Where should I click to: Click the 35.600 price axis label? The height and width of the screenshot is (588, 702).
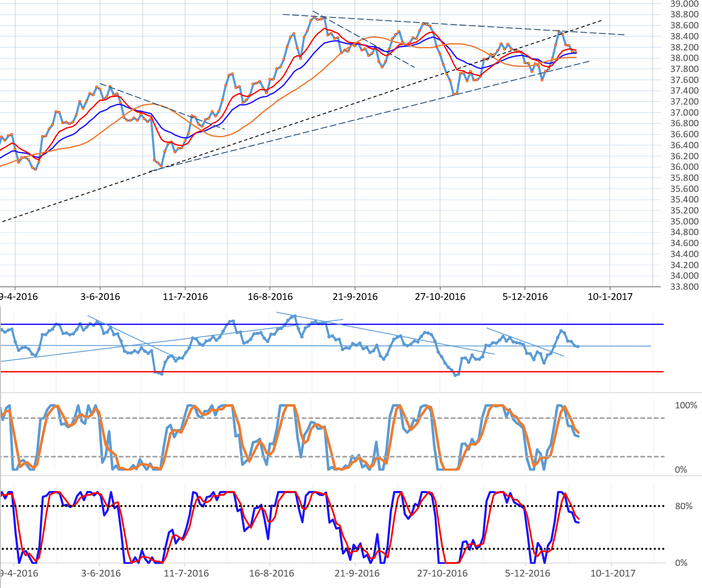684,189
